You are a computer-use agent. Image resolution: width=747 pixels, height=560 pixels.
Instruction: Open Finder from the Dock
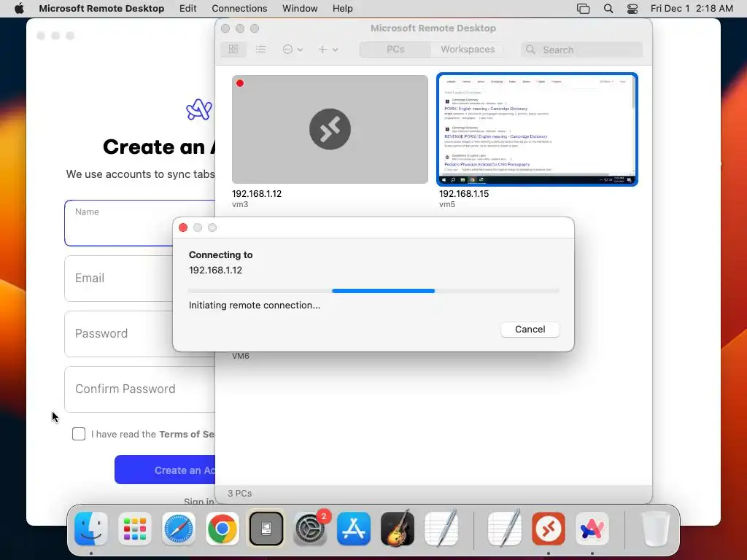[x=91, y=528]
